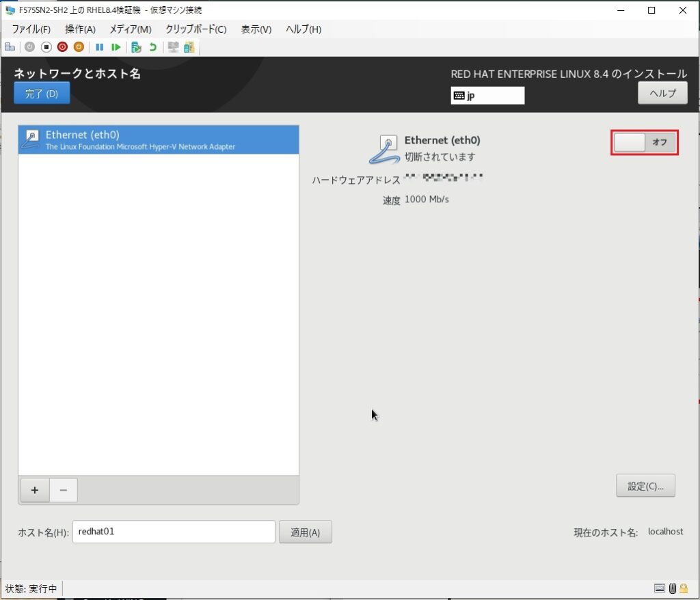The width and height of the screenshot is (700, 600).
Task: Click the orange Save state icon
Action: click(x=79, y=47)
